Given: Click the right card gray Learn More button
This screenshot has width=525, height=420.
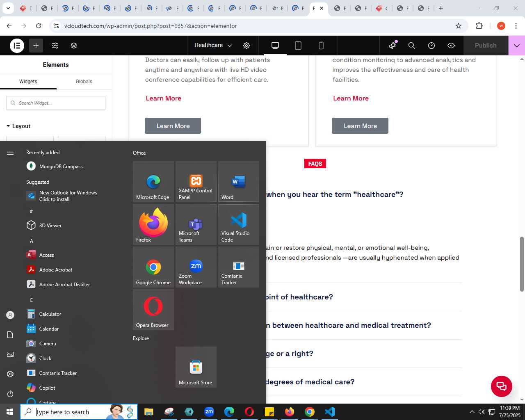Looking at the screenshot, I should (x=360, y=126).
